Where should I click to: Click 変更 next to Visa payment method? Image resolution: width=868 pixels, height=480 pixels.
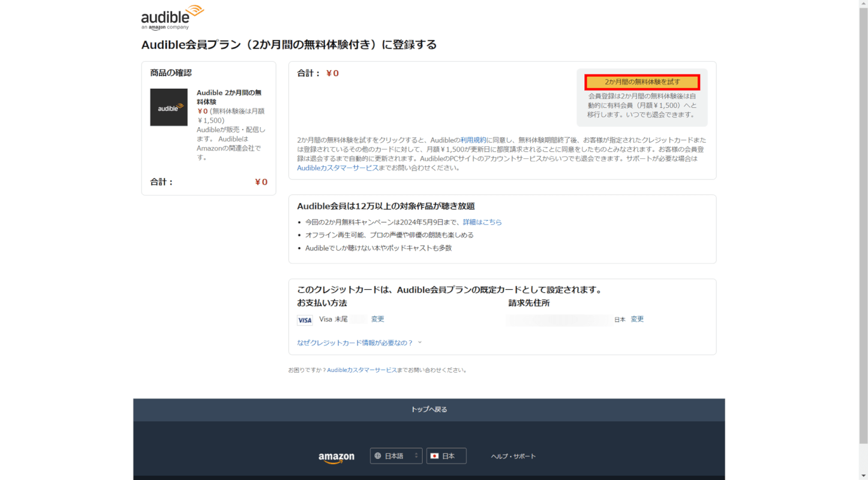377,319
